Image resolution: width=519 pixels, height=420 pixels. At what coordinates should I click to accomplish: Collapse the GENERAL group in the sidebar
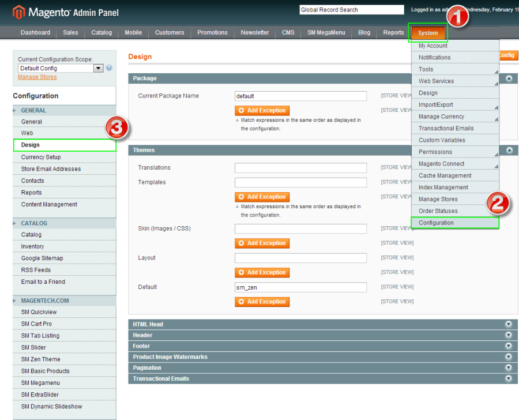[x=65, y=110]
